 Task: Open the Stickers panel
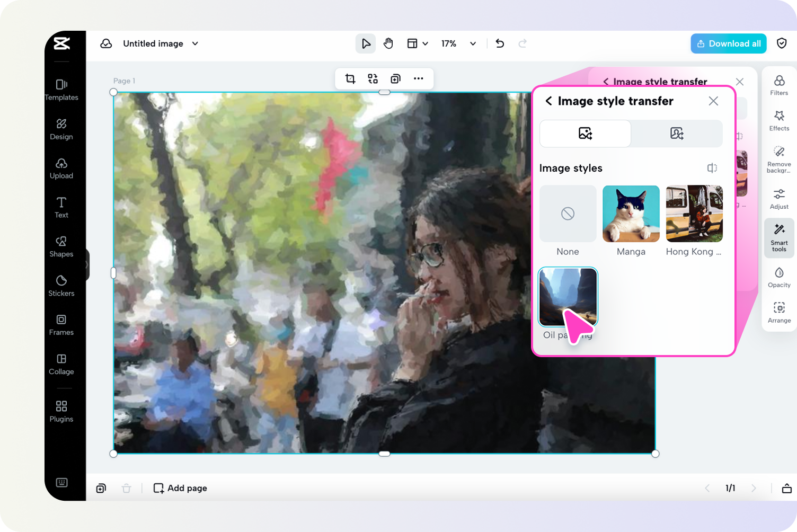coord(61,286)
